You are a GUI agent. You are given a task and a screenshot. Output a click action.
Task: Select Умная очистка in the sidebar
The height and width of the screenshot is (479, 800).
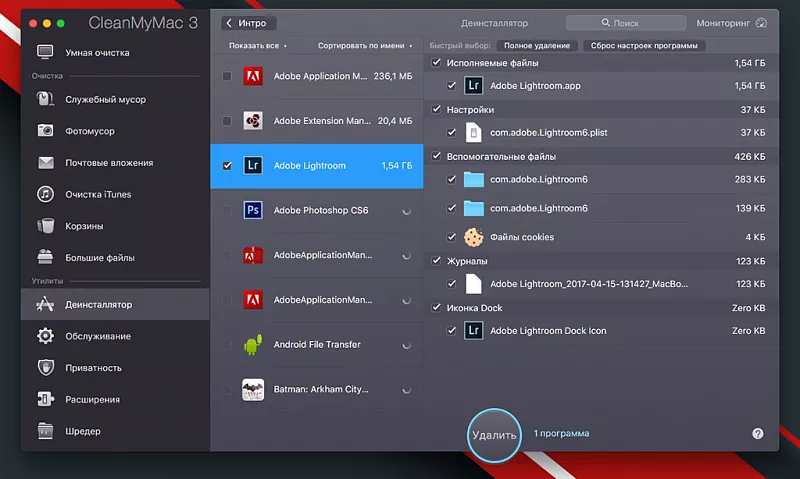(96, 52)
